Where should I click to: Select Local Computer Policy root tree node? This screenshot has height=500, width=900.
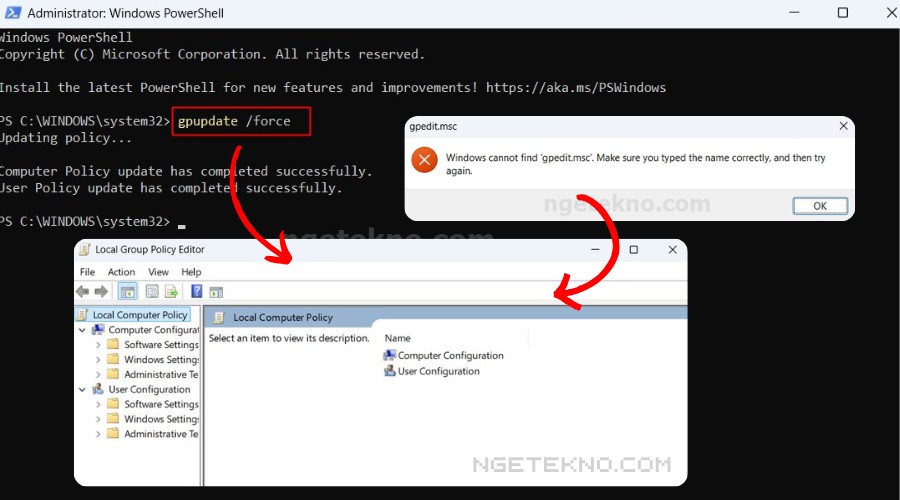tap(139, 315)
